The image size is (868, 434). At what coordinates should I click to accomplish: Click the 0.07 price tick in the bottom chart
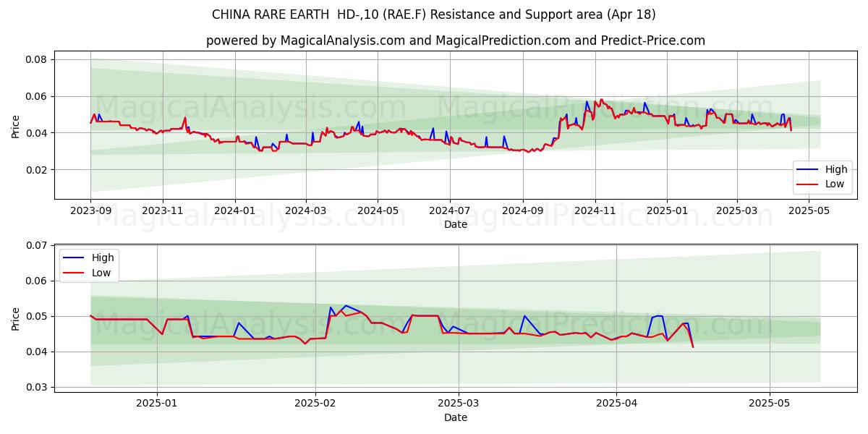tap(37, 246)
